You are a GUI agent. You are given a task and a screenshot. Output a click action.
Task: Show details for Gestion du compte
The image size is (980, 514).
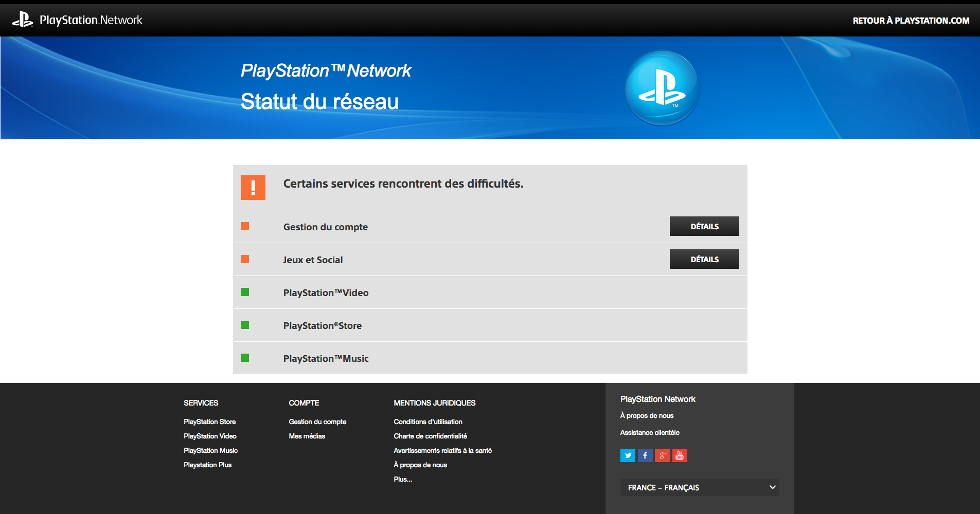pos(704,226)
